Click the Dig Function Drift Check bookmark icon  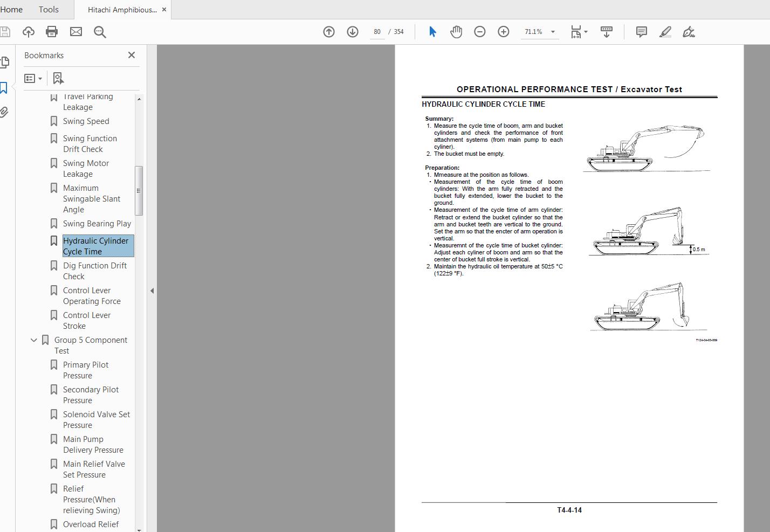[54, 266]
